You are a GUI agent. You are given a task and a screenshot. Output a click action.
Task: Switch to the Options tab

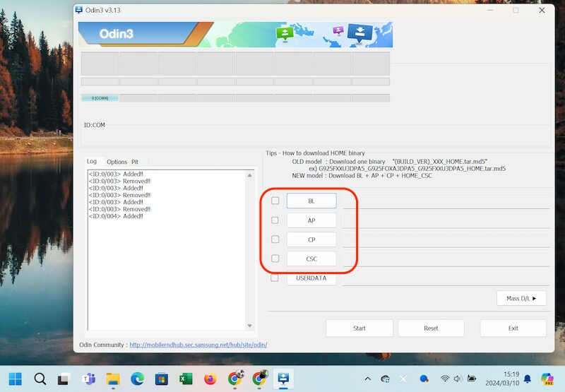coord(117,162)
